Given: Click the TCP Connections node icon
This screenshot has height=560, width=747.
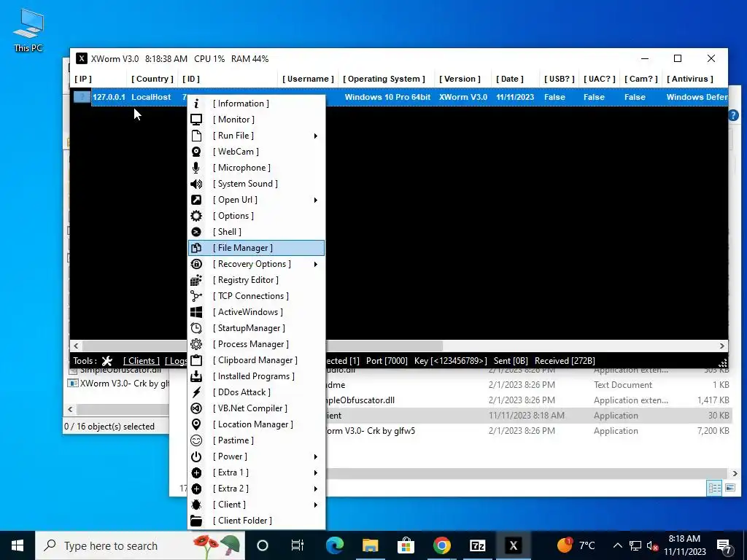Looking at the screenshot, I should (196, 296).
